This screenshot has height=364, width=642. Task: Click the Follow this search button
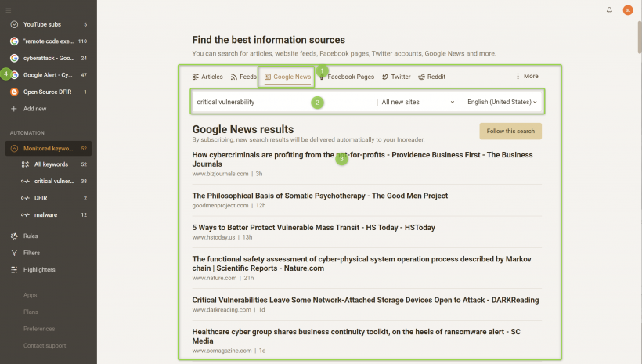510,131
